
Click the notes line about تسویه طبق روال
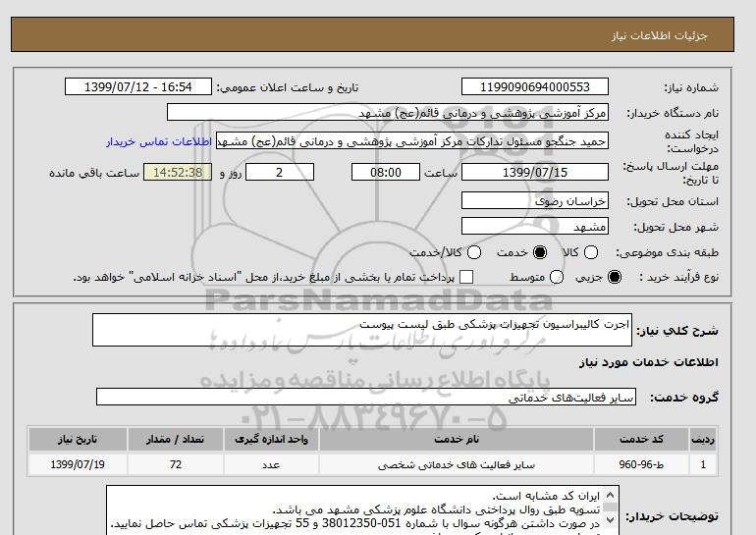436,509
